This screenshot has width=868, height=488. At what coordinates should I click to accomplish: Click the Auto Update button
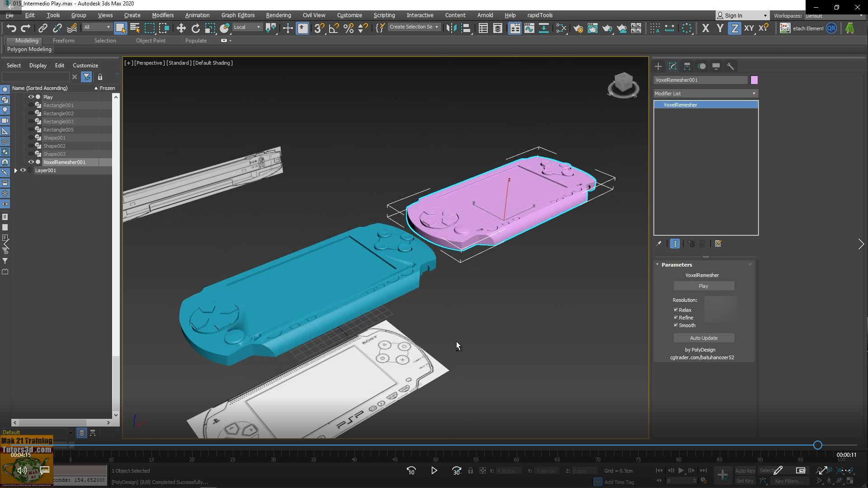click(703, 338)
